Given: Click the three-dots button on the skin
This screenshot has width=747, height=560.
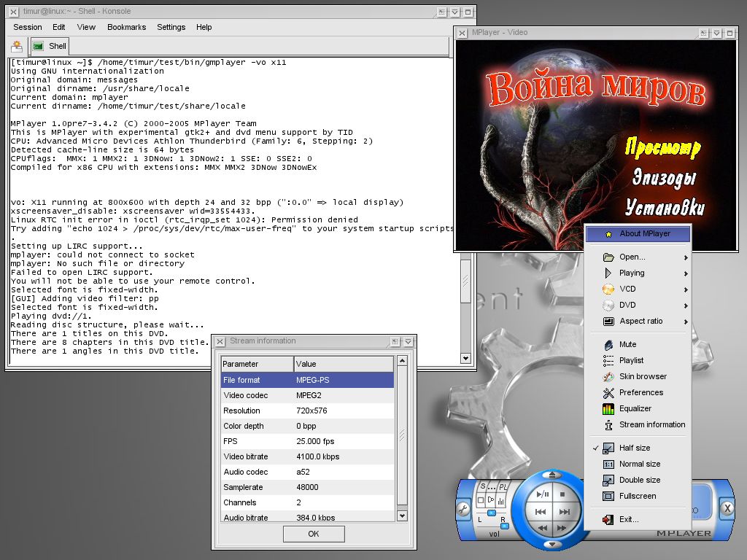Looking at the screenshot, I should tap(492, 487).
